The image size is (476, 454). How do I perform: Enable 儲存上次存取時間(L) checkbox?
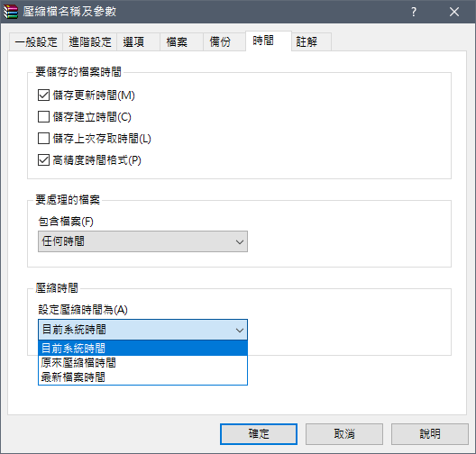pos(43,139)
